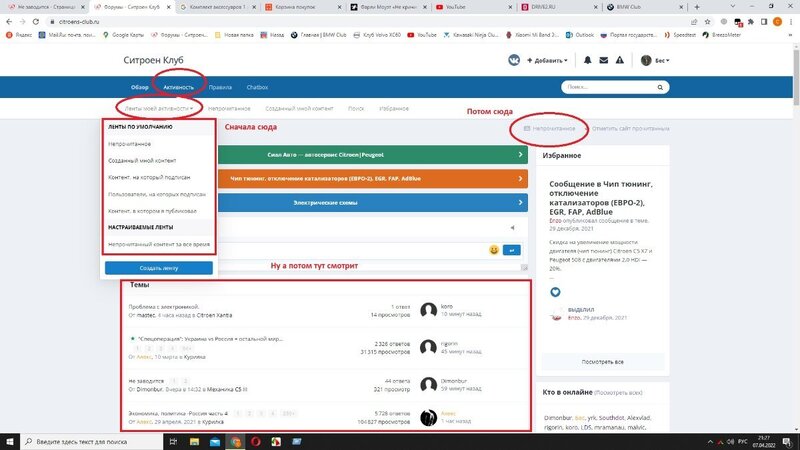Click the blue chatbox send button
800x450 pixels.
click(x=512, y=249)
